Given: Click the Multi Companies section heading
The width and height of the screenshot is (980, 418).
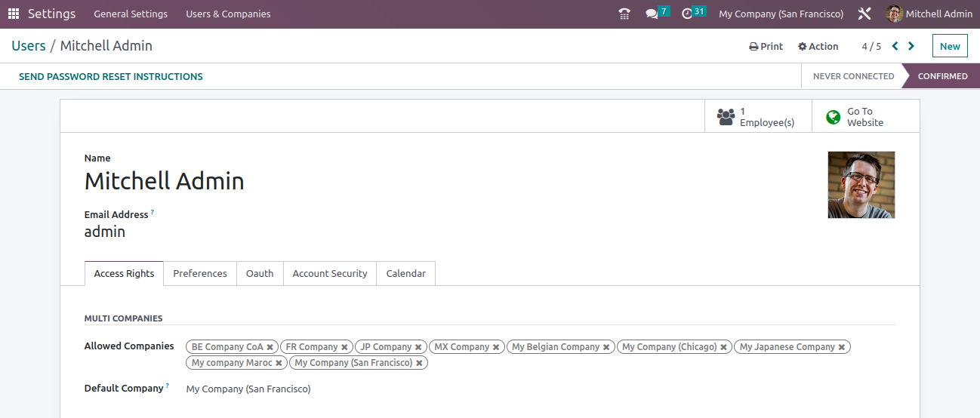Looking at the screenshot, I should click(124, 318).
